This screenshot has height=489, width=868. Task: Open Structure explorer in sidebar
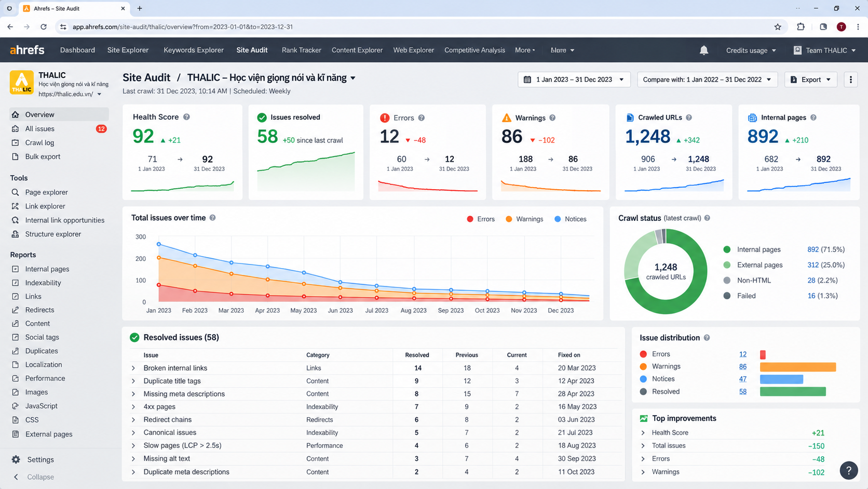[53, 234]
